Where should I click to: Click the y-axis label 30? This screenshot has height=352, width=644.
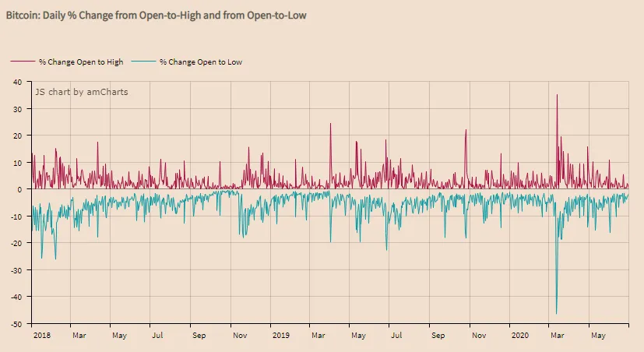pyautogui.click(x=17, y=109)
